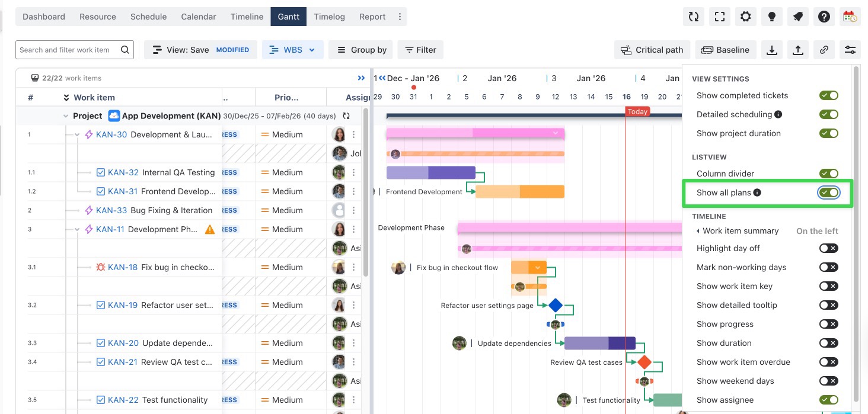
Task: Click the refresh sync icon
Action: click(694, 17)
